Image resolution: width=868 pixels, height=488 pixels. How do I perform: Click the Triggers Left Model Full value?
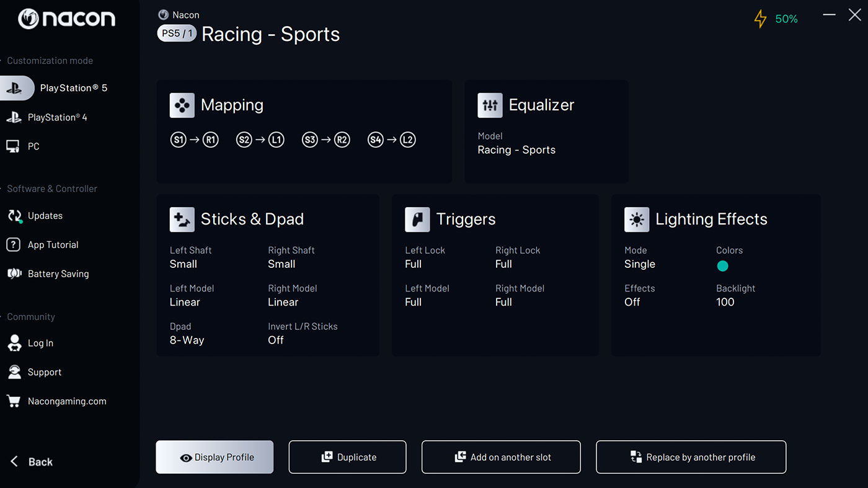coord(414,303)
